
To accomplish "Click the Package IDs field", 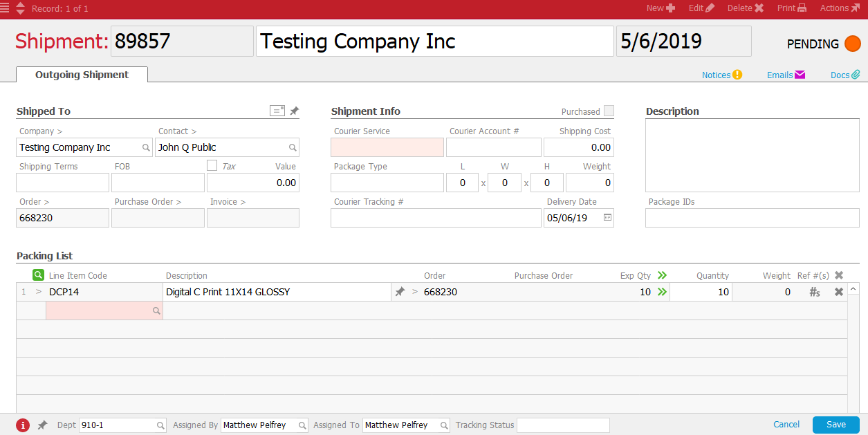I will pos(752,218).
